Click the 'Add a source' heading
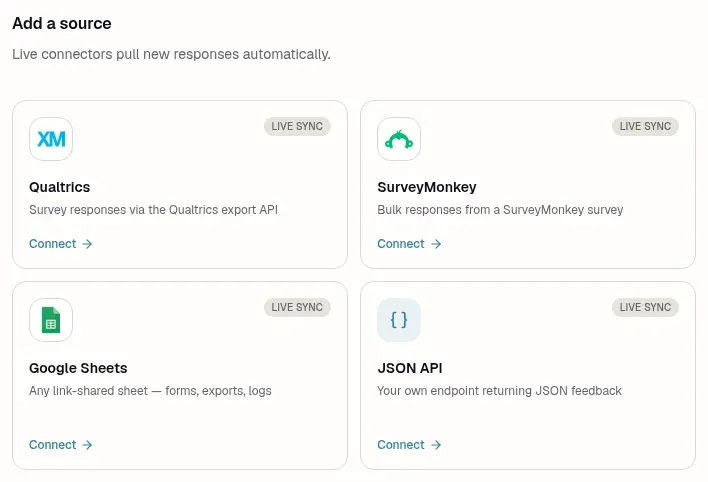 coord(62,23)
